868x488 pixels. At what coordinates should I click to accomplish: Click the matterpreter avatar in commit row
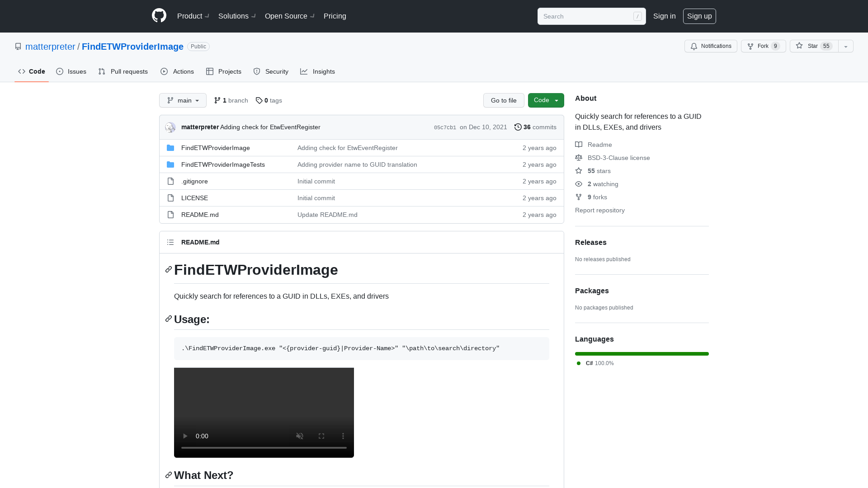click(x=170, y=127)
